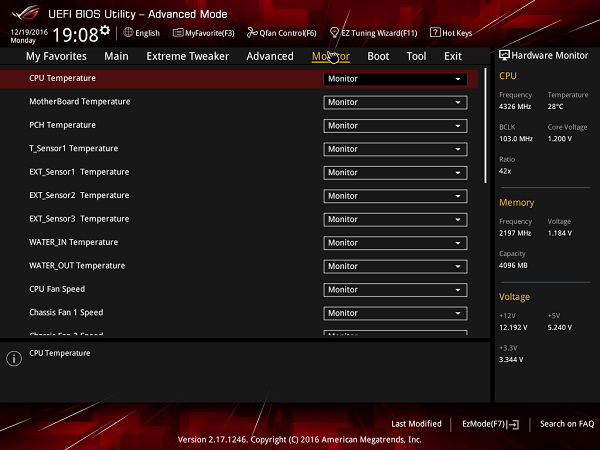Open the Tool tab
Viewport: 600px width, 450px height.
(416, 56)
